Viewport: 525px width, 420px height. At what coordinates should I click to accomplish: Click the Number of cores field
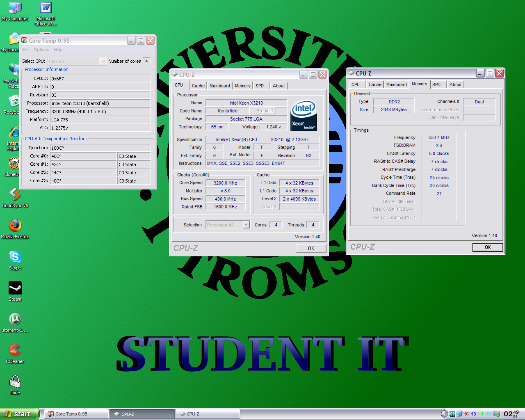click(x=146, y=61)
